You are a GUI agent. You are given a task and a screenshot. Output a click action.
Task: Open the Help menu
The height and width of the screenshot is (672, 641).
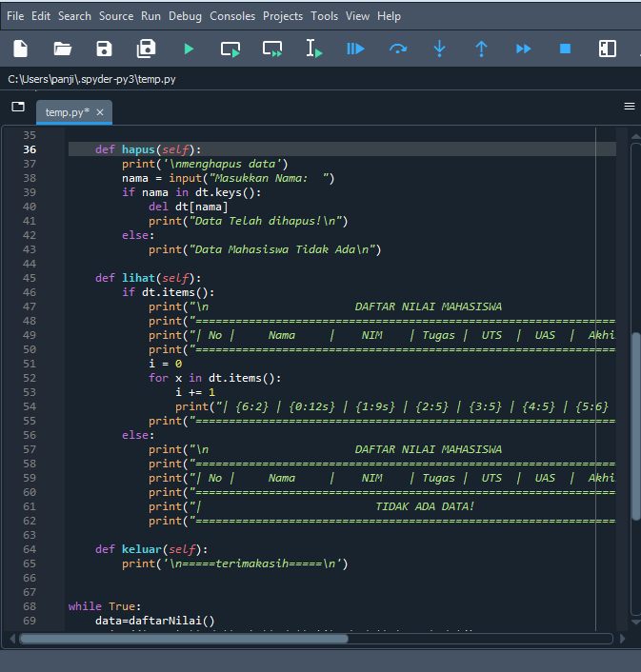coord(389,16)
